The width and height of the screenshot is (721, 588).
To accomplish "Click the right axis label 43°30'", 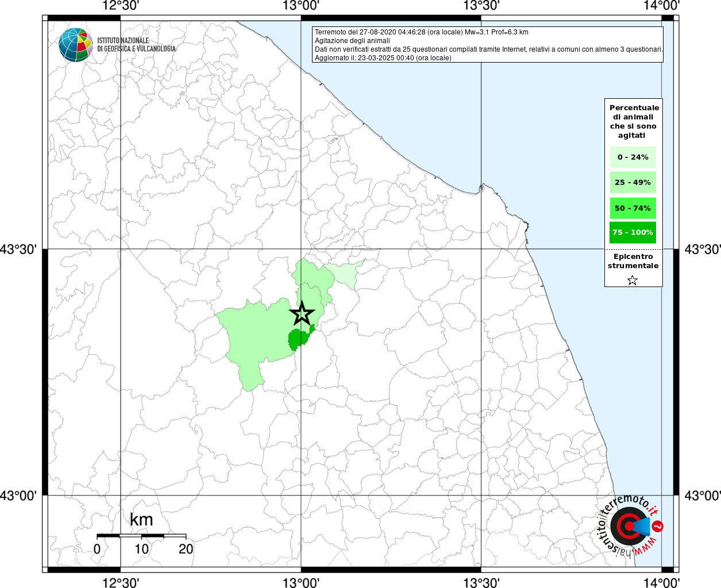I will (x=703, y=250).
